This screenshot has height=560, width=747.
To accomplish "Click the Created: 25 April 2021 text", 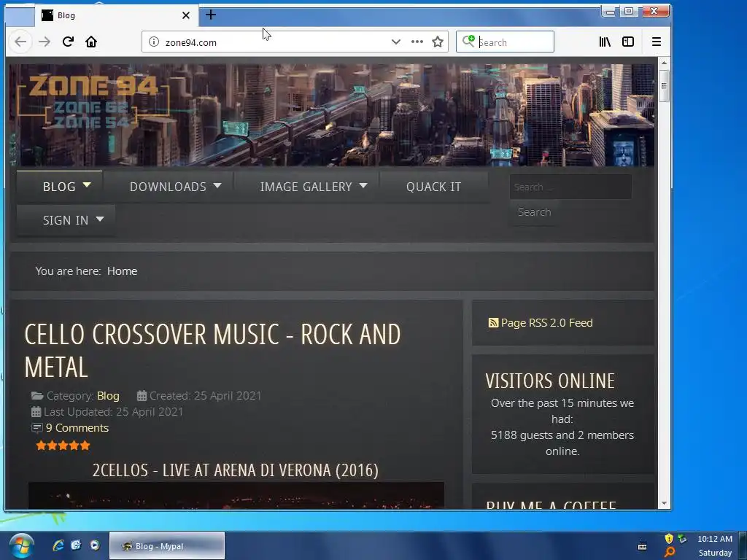I will point(205,396).
